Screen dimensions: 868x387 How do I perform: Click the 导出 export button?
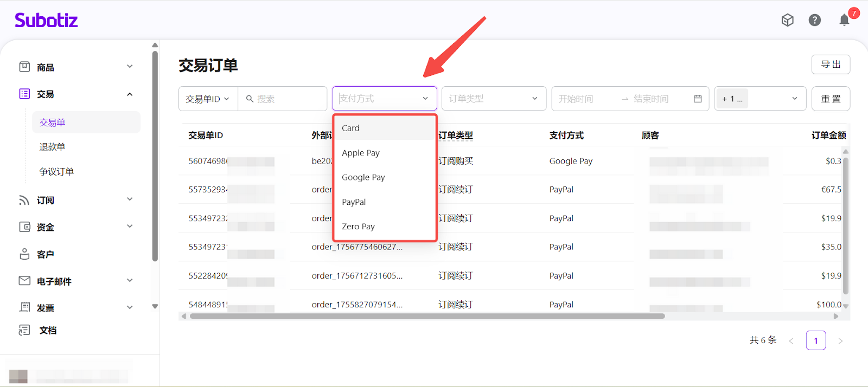tap(830, 64)
